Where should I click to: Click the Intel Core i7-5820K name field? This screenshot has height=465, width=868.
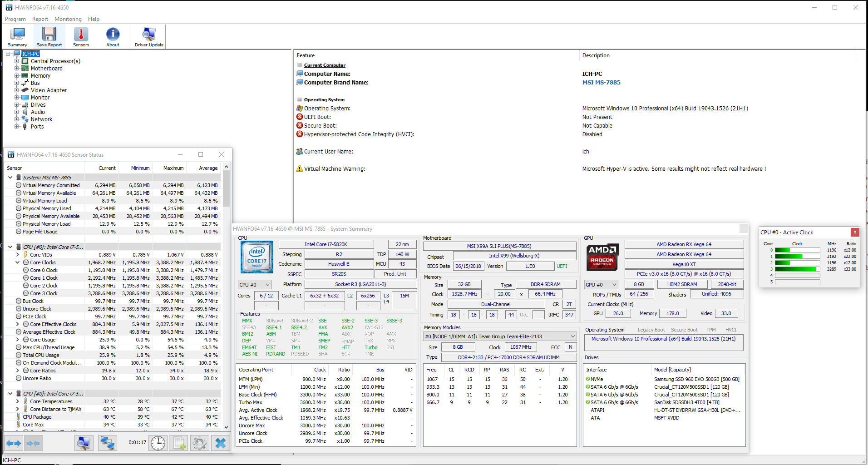coord(326,244)
